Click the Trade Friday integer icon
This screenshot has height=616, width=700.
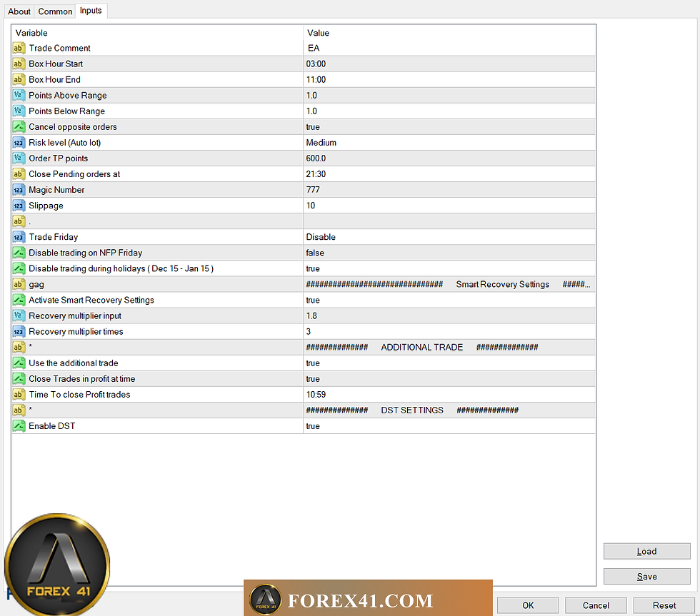point(19,237)
